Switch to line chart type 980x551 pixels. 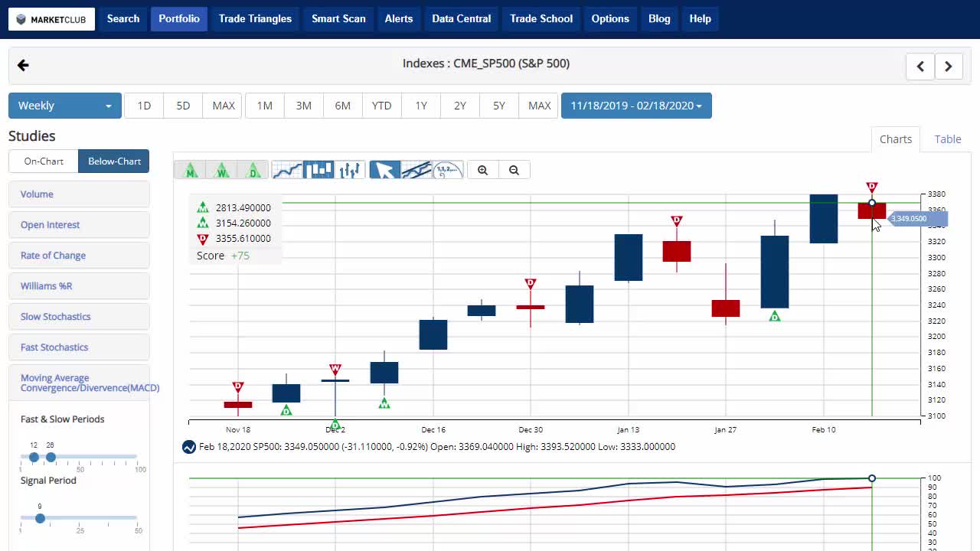click(x=287, y=170)
